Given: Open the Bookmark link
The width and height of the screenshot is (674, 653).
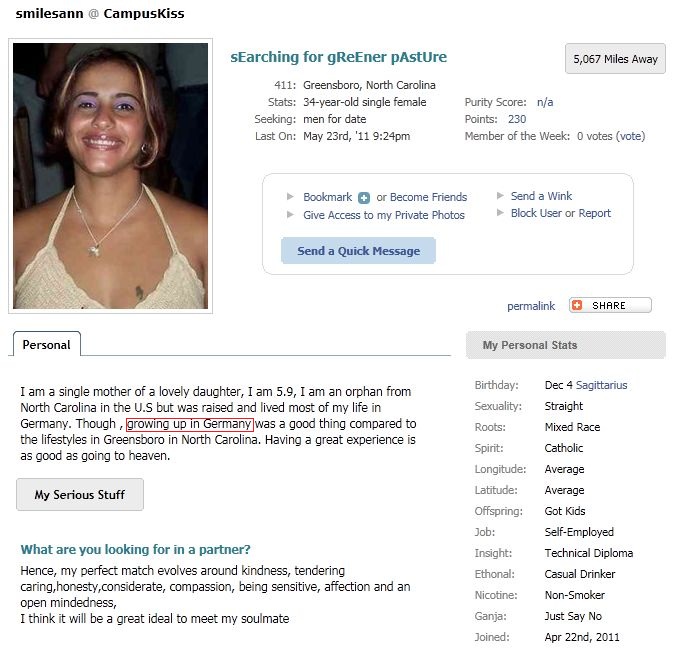Looking at the screenshot, I should click(x=328, y=197).
